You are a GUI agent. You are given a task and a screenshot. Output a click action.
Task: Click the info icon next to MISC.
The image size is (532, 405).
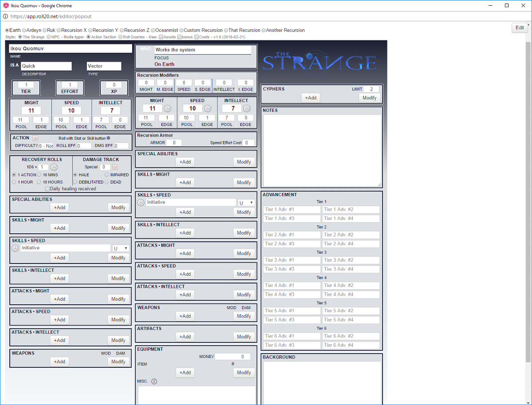[154, 381]
